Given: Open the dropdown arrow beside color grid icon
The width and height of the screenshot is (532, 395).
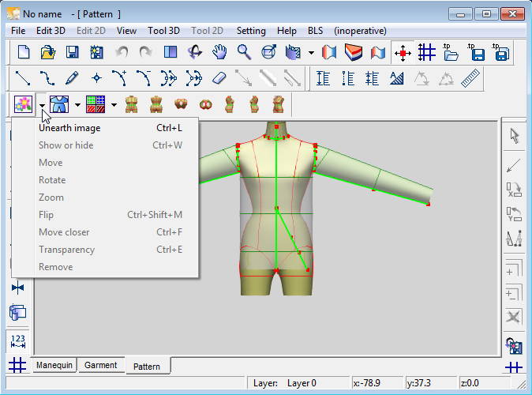Looking at the screenshot, I should (114, 104).
